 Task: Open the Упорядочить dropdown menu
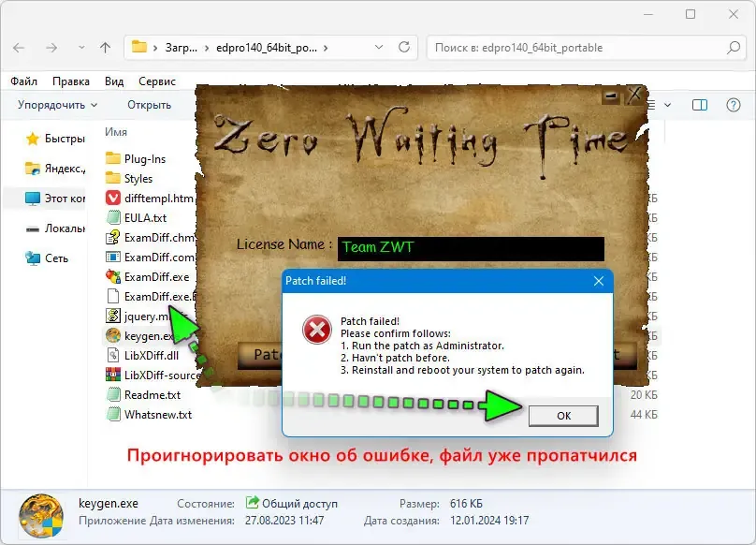pyautogui.click(x=57, y=105)
